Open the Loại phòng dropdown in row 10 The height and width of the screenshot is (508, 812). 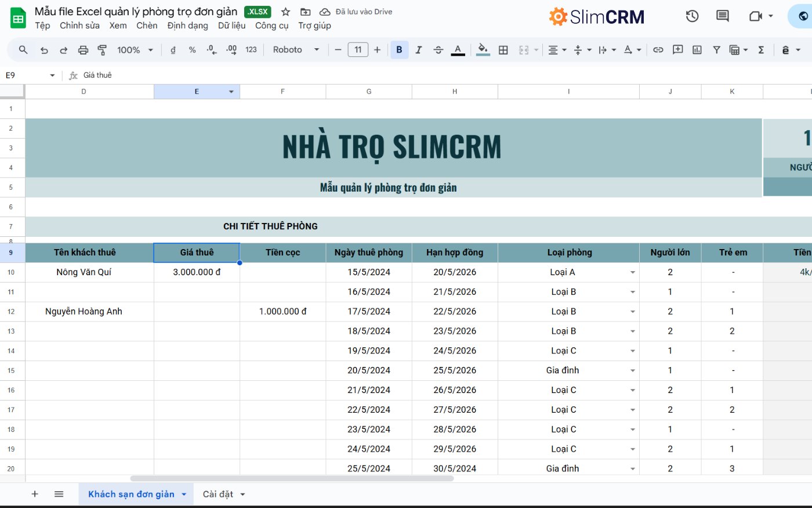coord(632,272)
